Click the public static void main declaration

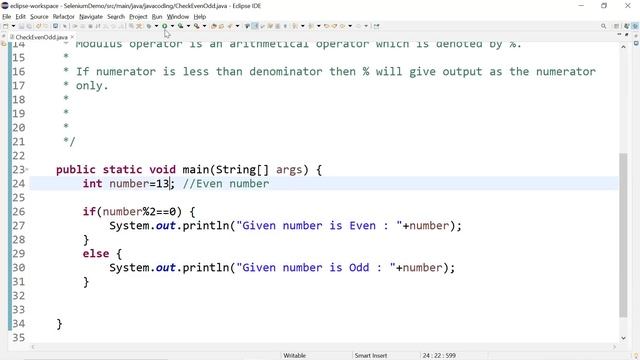189,170
